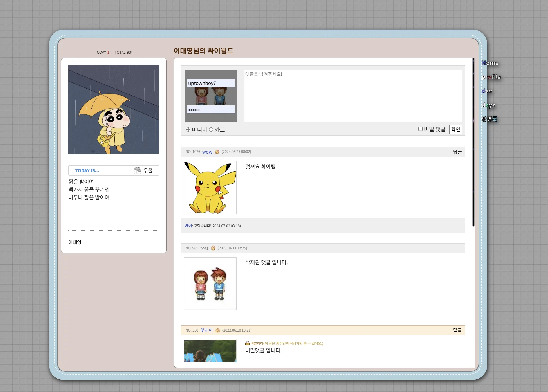Click the minimi avatar in comment form
This screenshot has width=548, height=392.
(211, 96)
